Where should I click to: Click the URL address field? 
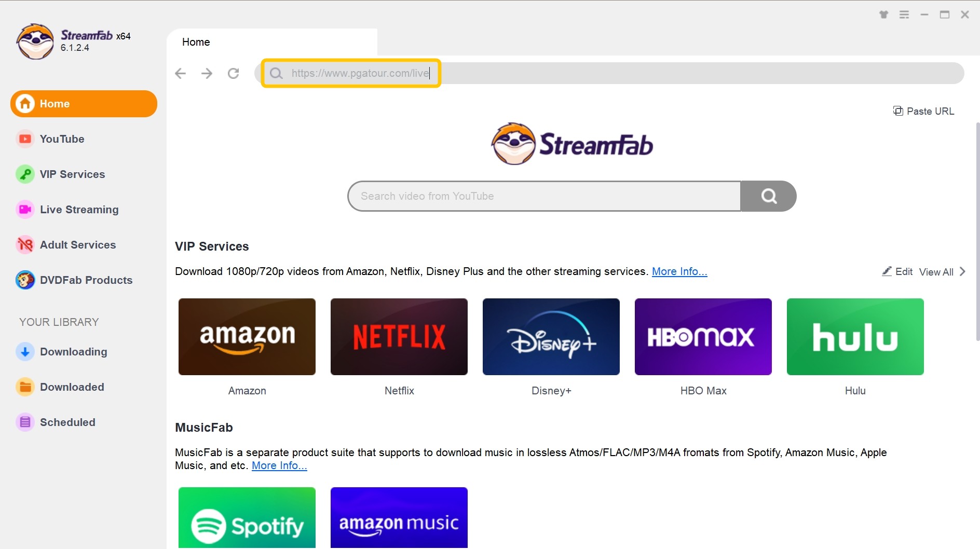pos(609,73)
